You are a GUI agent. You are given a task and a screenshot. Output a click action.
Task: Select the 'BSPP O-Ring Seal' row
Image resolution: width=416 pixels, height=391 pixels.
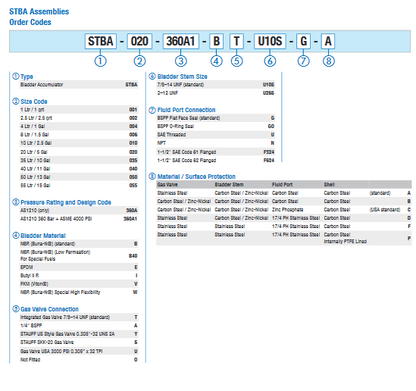pyautogui.click(x=216, y=126)
